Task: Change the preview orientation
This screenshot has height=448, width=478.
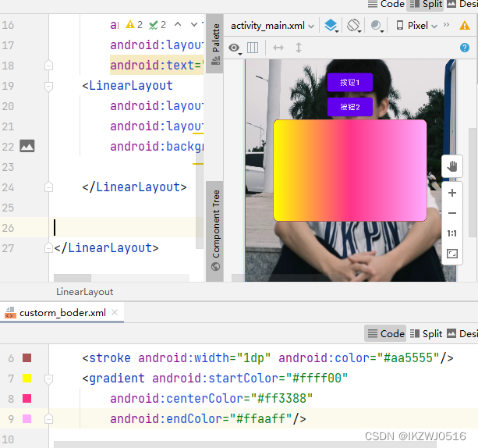Action: pos(354,26)
